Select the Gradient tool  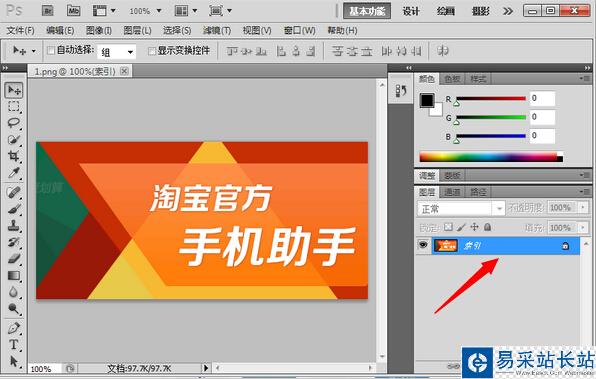[x=14, y=275]
